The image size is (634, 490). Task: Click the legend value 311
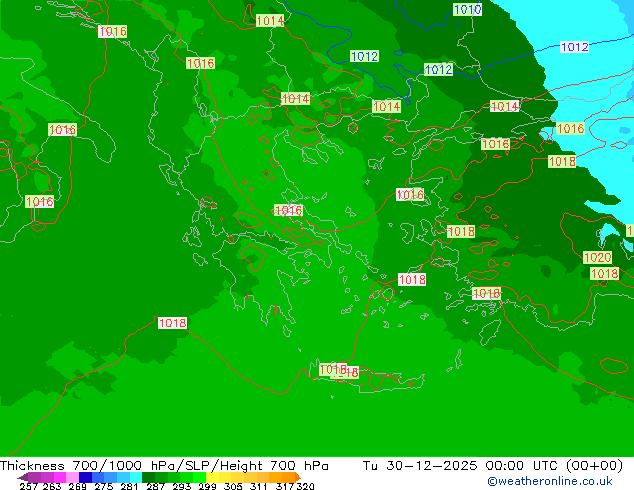click(259, 486)
